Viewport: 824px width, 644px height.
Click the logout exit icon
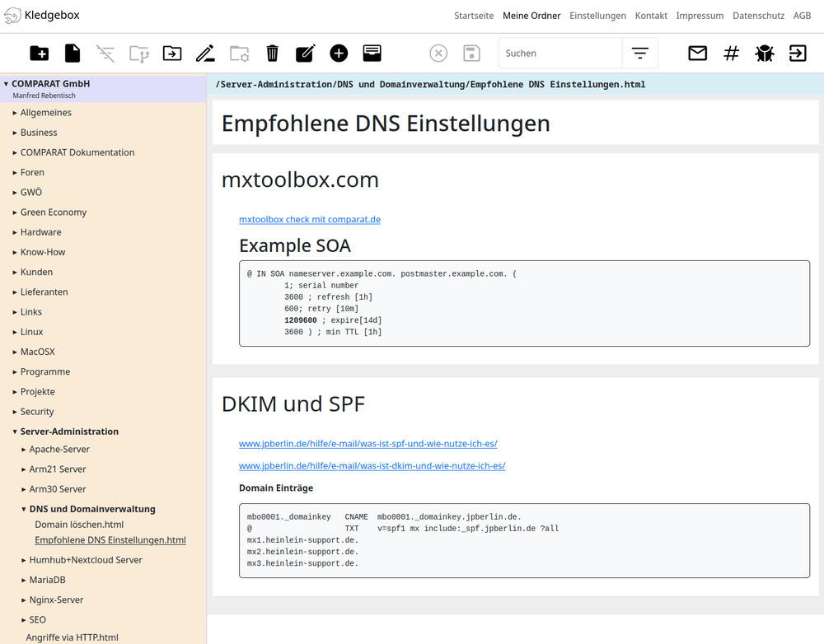798,53
